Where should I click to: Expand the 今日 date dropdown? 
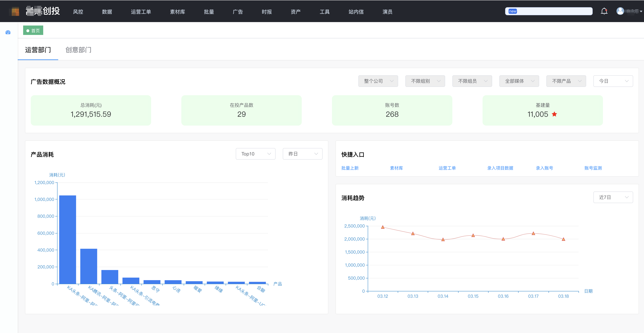[x=613, y=81]
